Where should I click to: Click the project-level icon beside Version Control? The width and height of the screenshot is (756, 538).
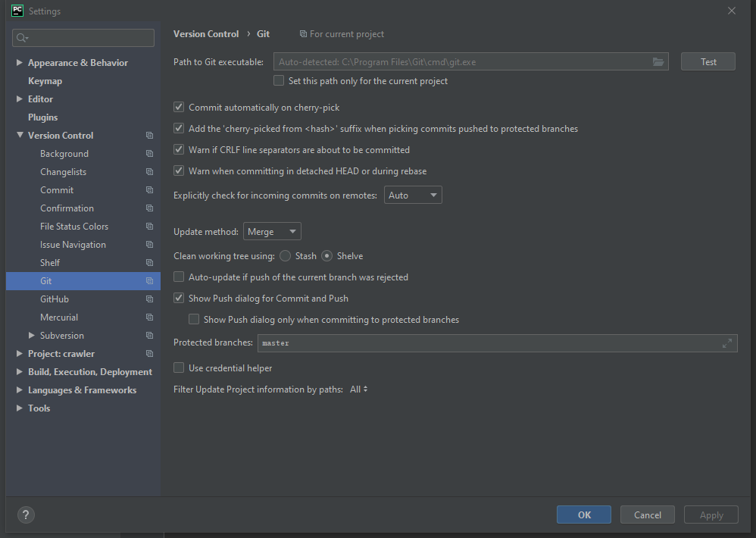(149, 136)
